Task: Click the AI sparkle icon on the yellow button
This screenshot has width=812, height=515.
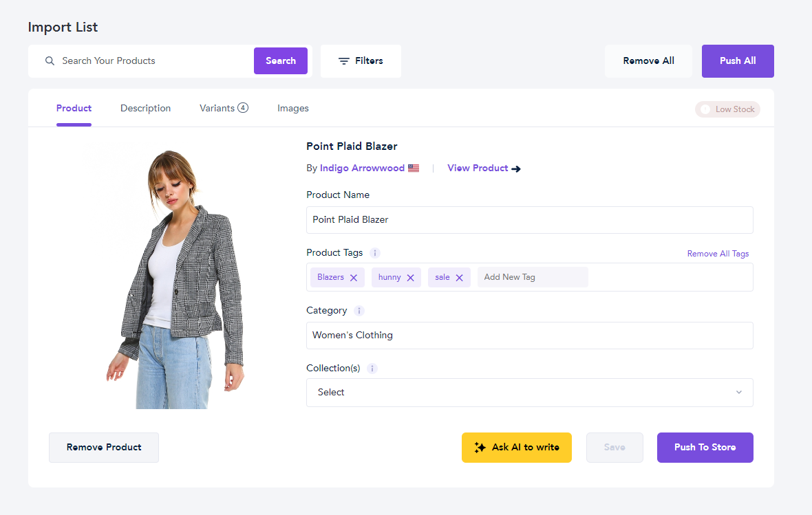Action: [479, 448]
